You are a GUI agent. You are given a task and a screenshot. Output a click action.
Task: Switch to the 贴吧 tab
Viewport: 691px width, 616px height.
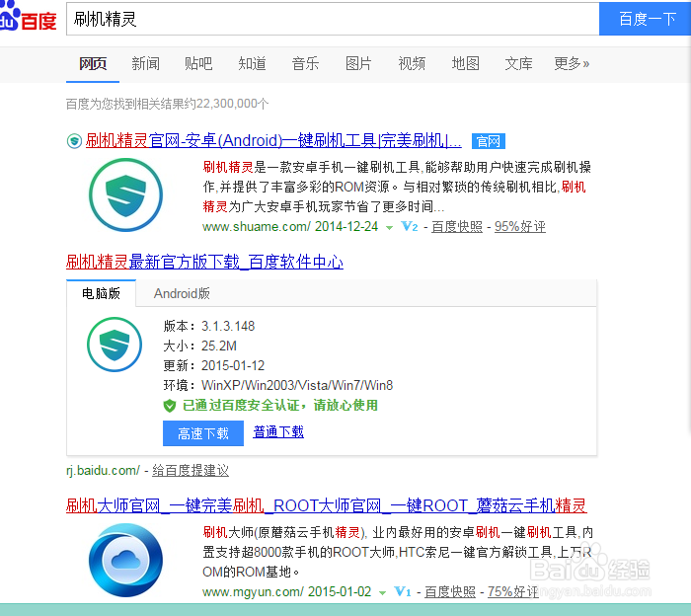[198, 64]
